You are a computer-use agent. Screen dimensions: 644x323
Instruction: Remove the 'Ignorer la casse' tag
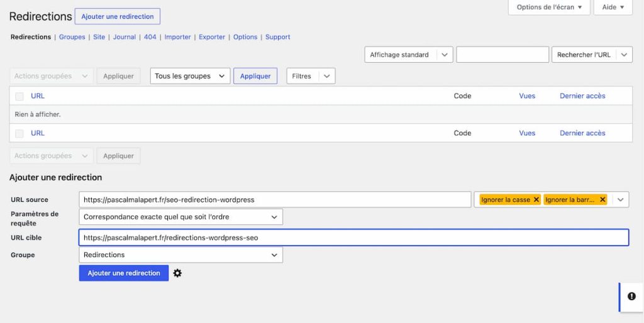(536, 199)
